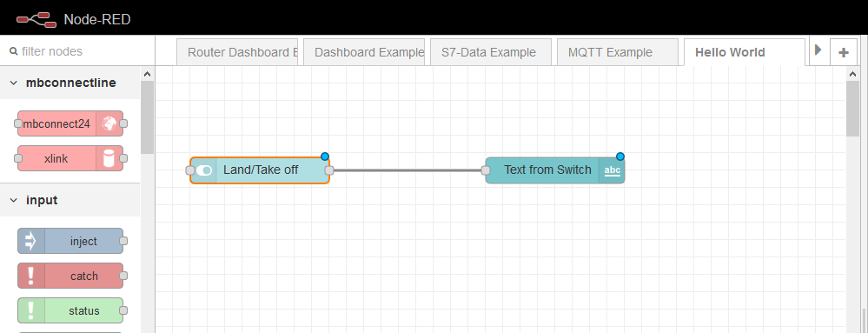
Task: Click the abc icon on Text from Switch
Action: click(x=612, y=170)
